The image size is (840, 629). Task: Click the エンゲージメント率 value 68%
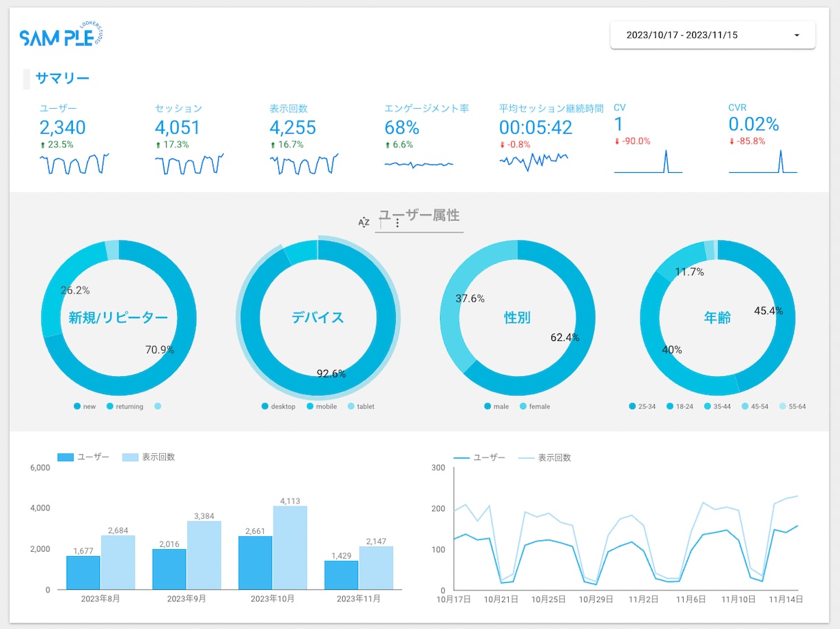click(402, 127)
